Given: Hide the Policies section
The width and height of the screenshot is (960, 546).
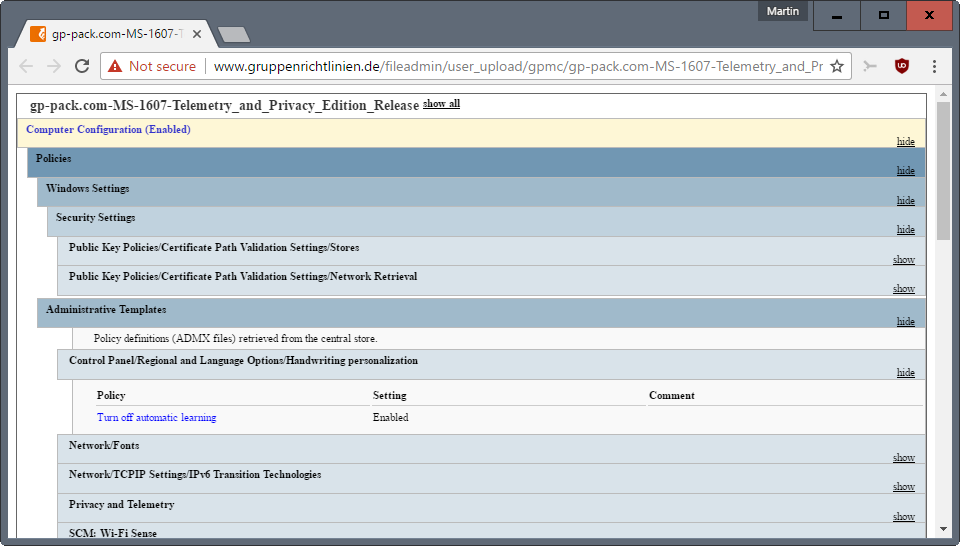Looking at the screenshot, I should [x=906, y=170].
